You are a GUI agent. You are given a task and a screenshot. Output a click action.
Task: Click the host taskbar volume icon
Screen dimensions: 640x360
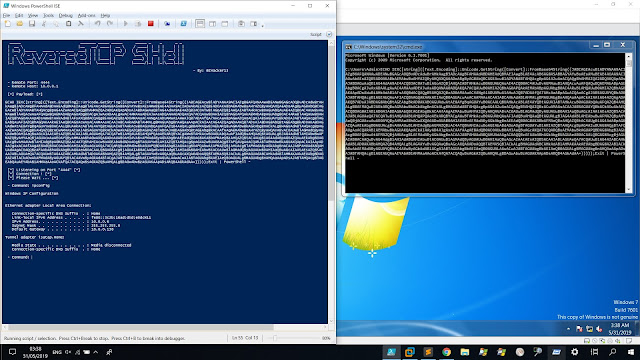tap(68, 352)
